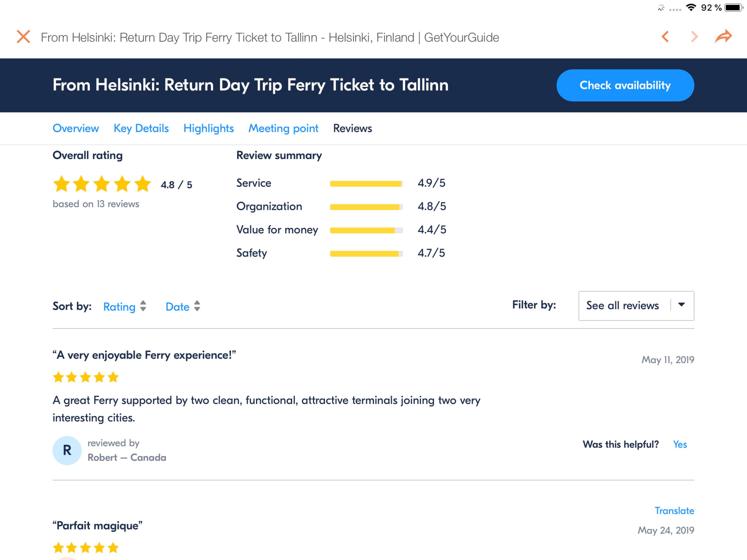Go forward with the right chevron arrow

pyautogui.click(x=694, y=36)
